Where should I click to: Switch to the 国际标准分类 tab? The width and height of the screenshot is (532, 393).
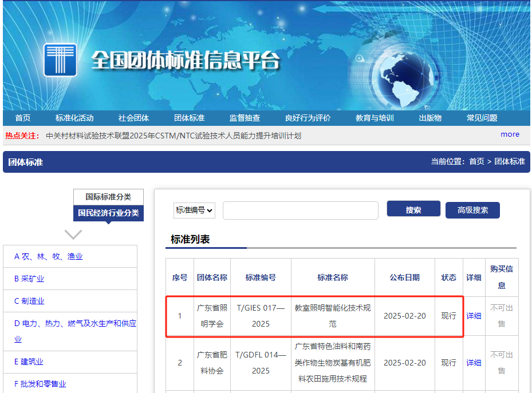109,197
